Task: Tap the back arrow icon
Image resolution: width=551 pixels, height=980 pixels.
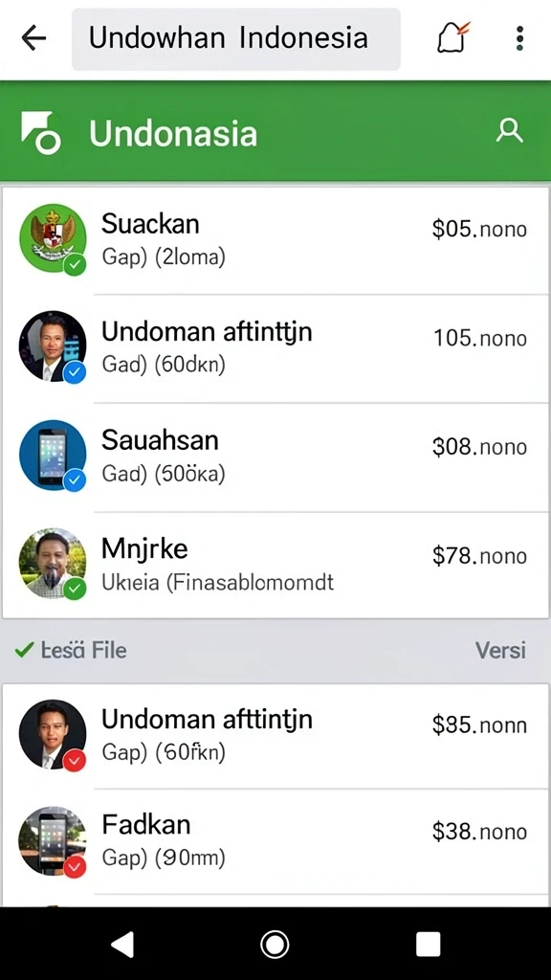Action: (x=33, y=38)
